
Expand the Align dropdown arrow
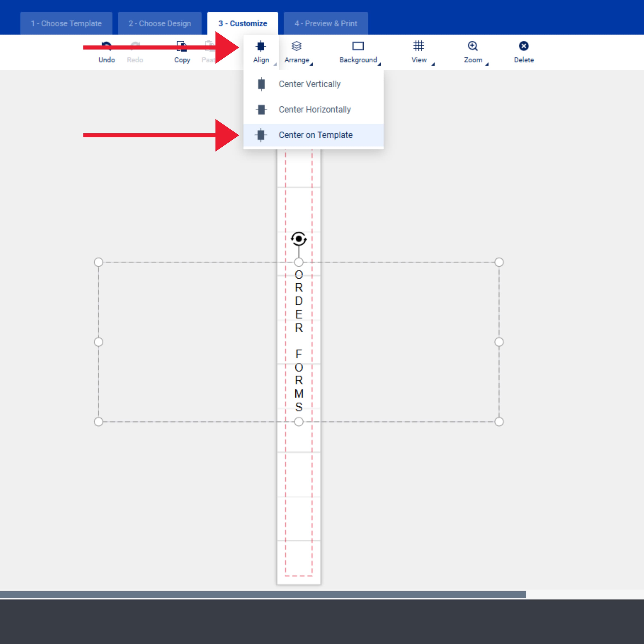point(275,64)
